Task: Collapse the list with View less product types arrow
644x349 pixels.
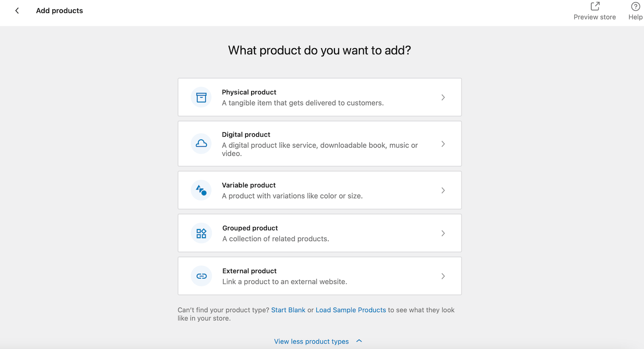Action: (359, 341)
